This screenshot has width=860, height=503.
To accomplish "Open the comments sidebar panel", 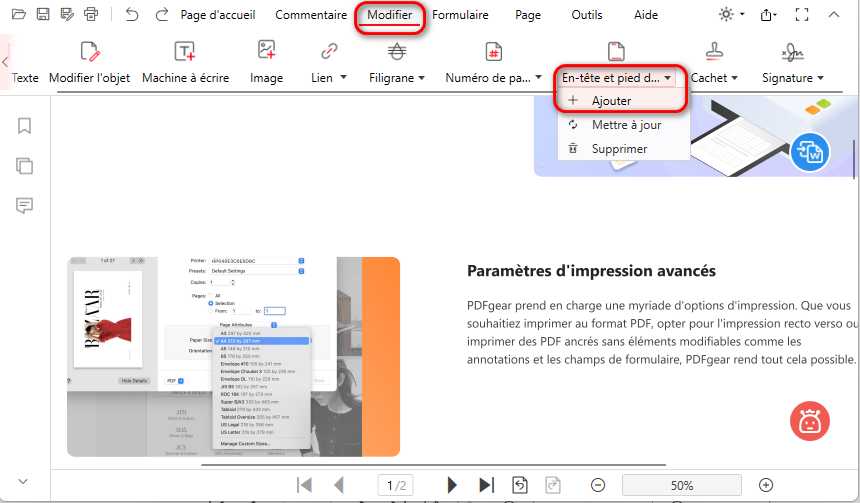I will point(24,206).
